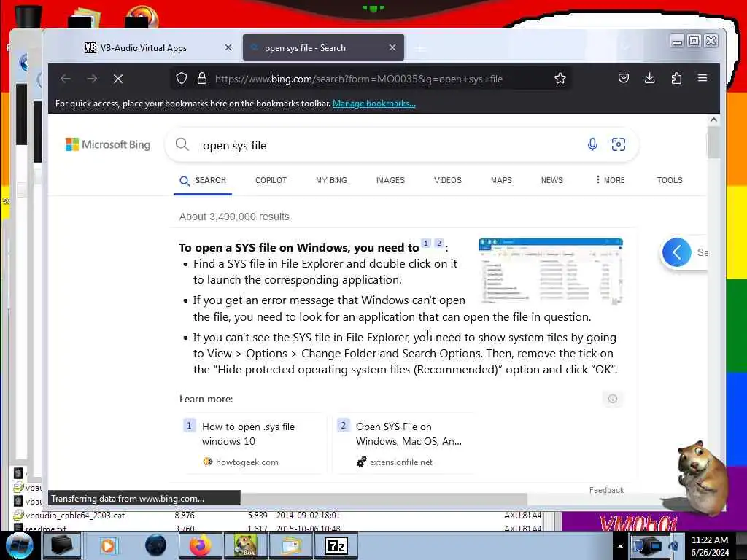747x560 pixels.
Task: Go forward in browser history
Action: tap(92, 79)
